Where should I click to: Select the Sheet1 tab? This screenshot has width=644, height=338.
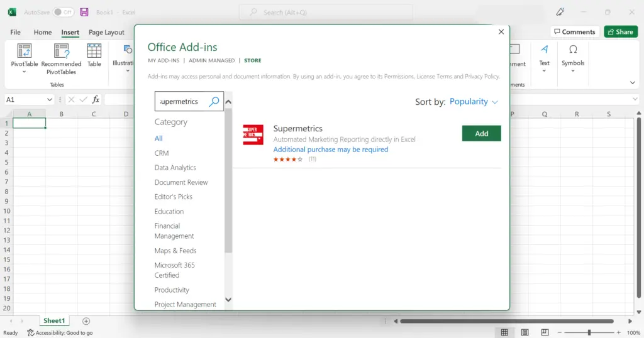pos(54,321)
